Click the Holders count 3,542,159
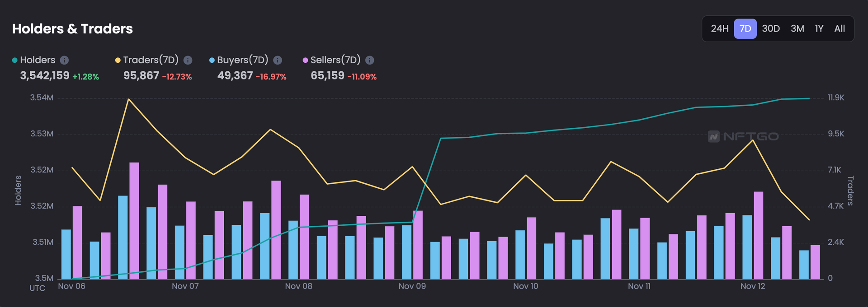This screenshot has width=868, height=307. [45, 76]
